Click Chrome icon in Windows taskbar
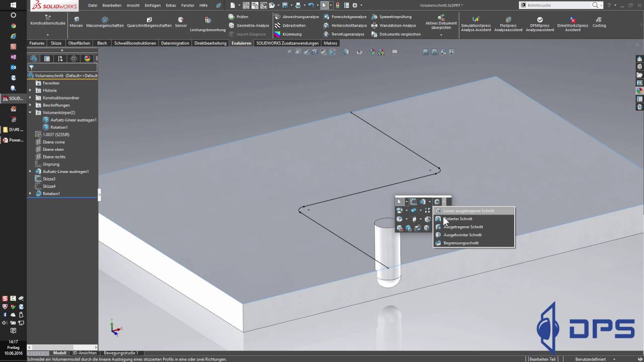 click(x=14, y=26)
